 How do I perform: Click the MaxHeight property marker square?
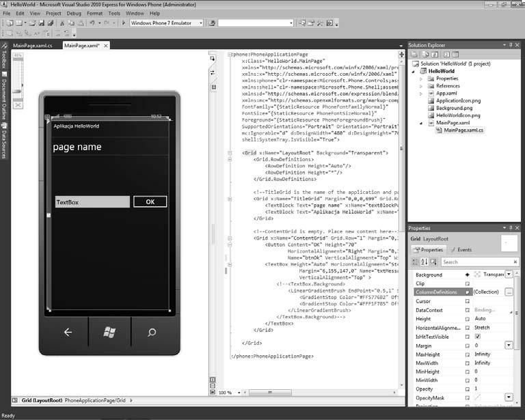pos(468,354)
